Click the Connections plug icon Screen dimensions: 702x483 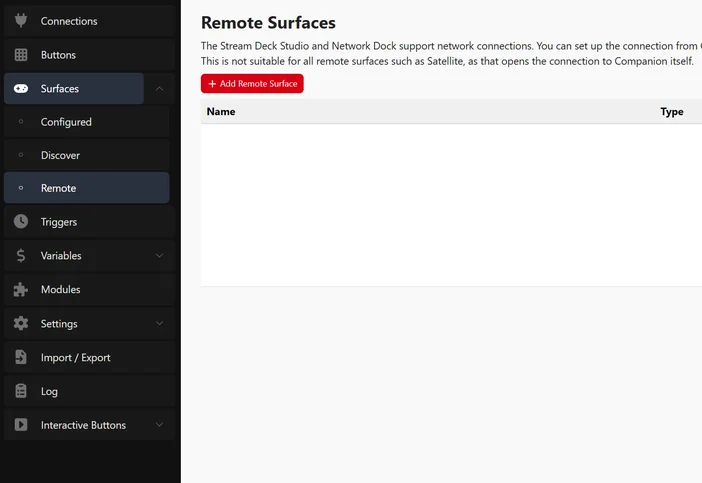point(21,21)
